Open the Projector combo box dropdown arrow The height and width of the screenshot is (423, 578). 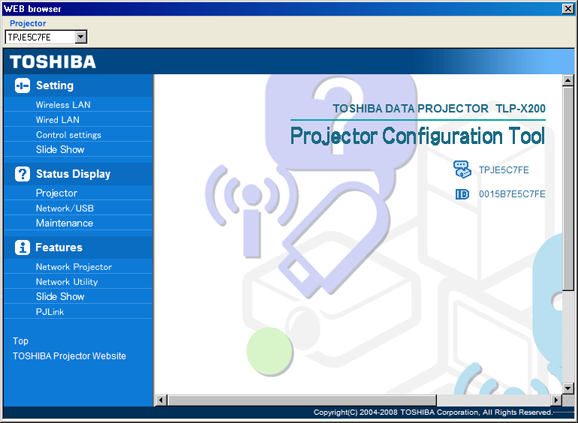(81, 37)
